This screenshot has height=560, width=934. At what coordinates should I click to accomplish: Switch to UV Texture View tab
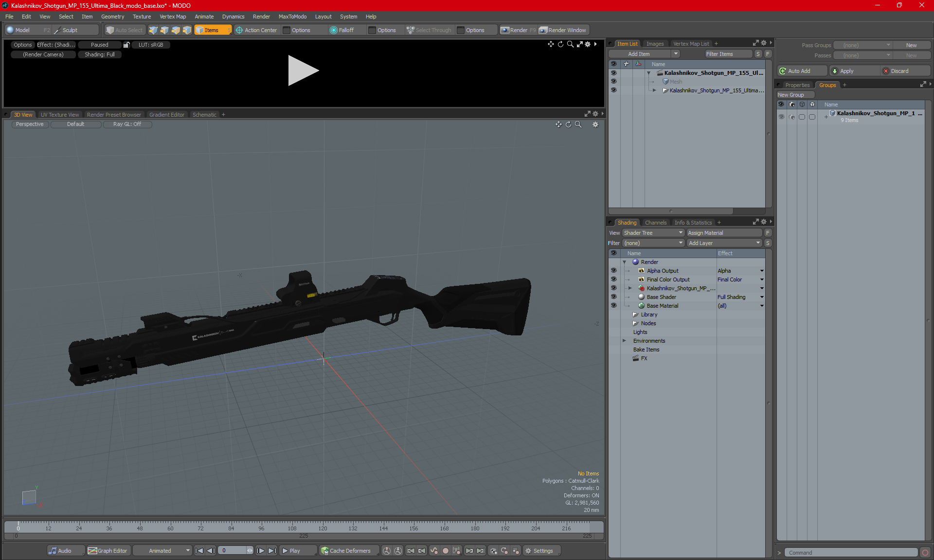click(60, 115)
